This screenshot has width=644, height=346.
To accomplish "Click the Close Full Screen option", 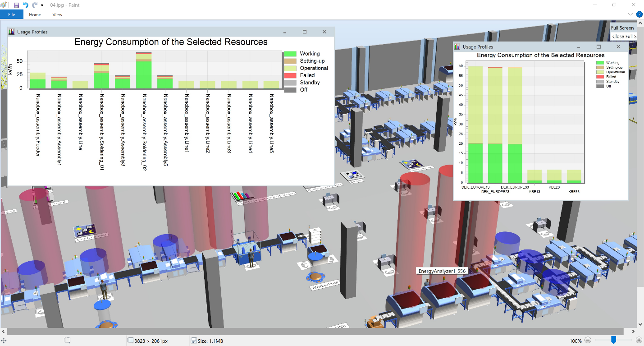I will (624, 36).
